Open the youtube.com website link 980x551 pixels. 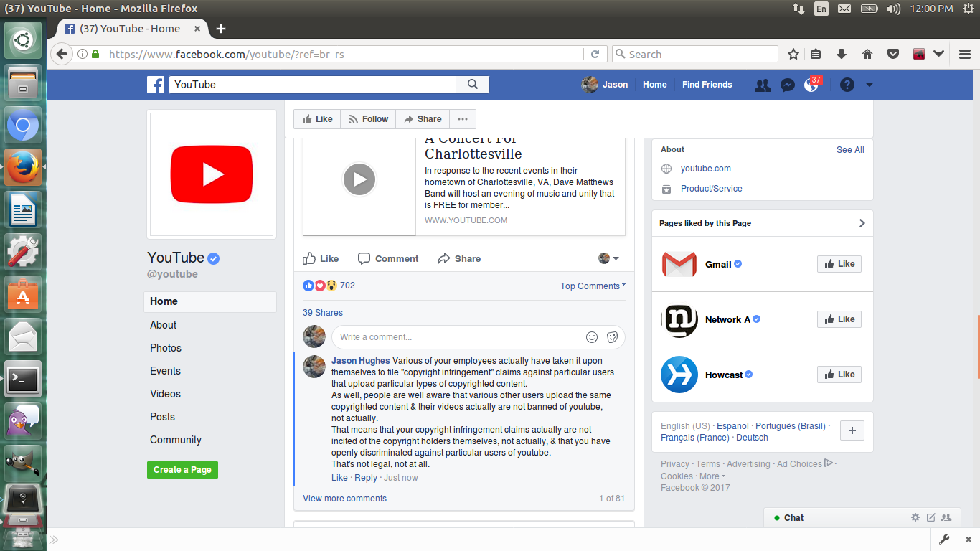706,169
